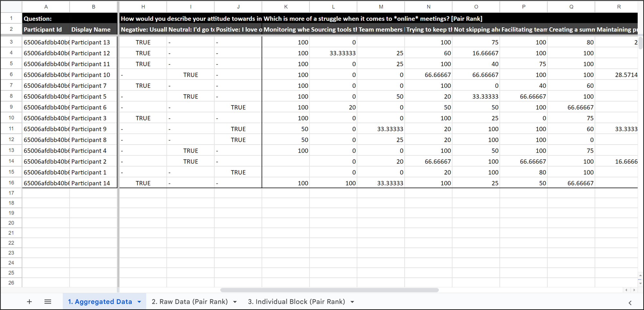
Task: Select column A header
Action: [x=46, y=6]
